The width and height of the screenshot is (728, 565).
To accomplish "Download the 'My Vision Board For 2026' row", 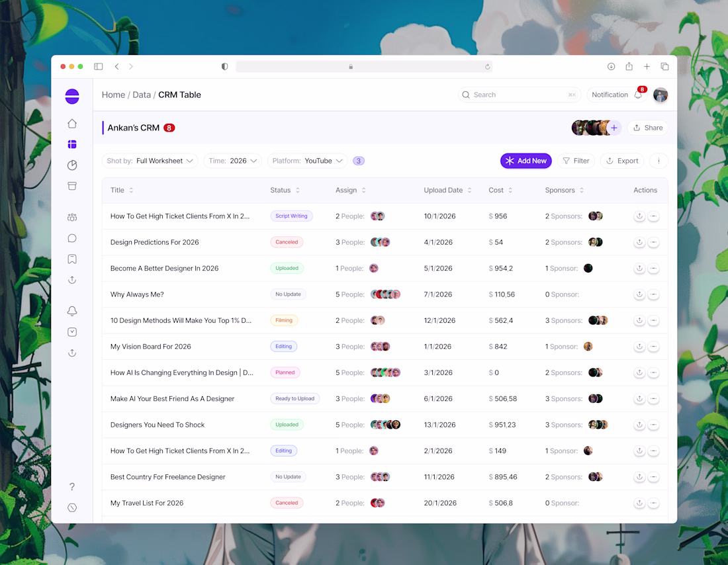I will pyautogui.click(x=639, y=346).
